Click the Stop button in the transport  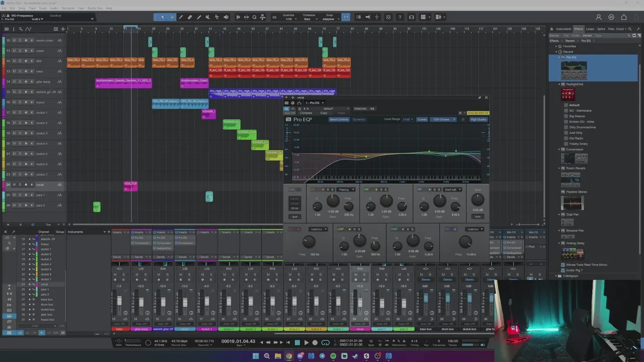297,343
